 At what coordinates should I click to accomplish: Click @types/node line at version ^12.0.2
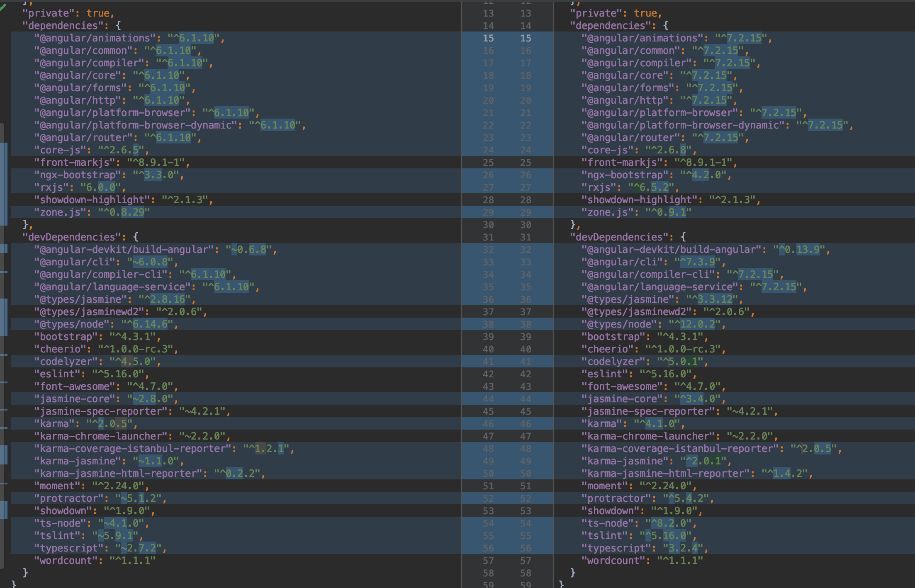(654, 324)
